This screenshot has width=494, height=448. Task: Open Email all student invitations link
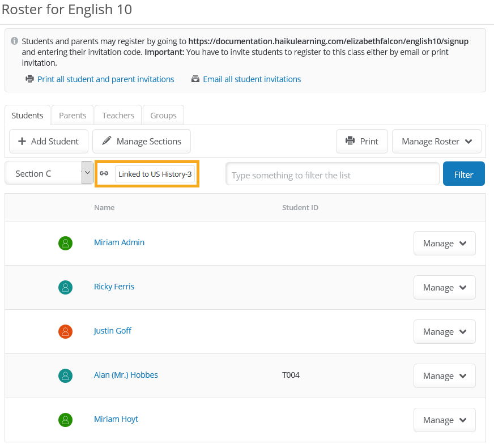252,79
